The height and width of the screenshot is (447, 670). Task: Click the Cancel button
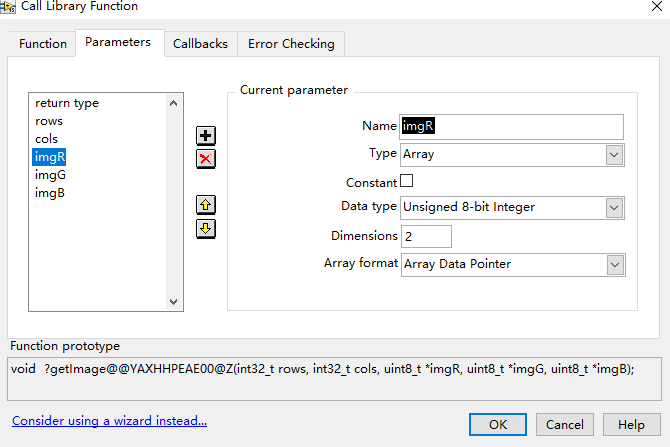(x=564, y=424)
